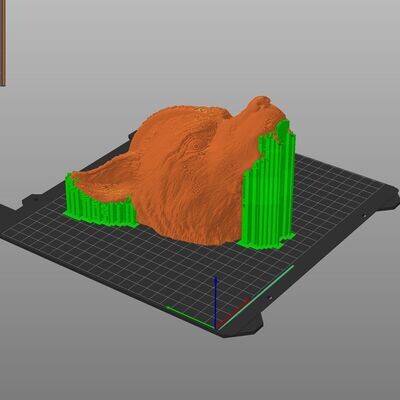
Task: Click the brown vertical bar at edge
Action: 3,43
